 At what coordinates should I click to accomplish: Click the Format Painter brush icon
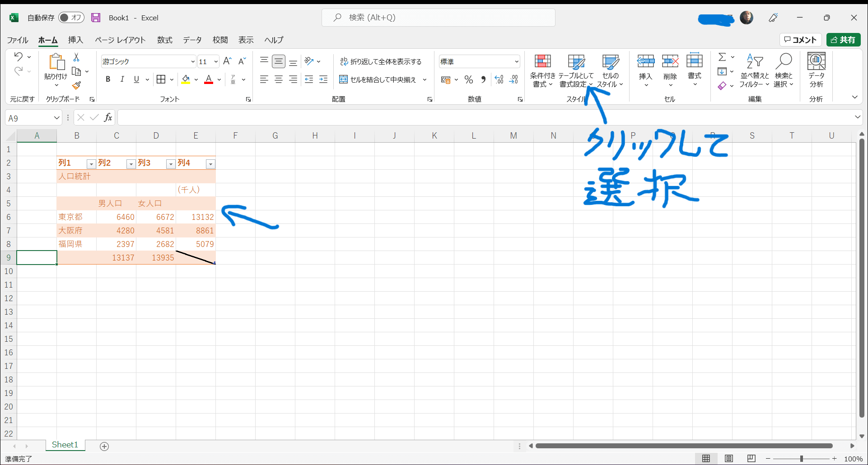click(76, 85)
